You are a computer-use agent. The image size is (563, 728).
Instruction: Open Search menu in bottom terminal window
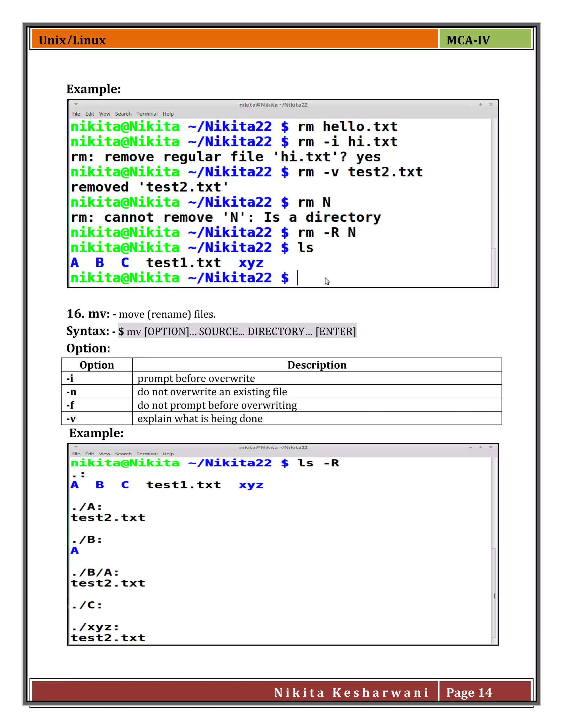(123, 454)
